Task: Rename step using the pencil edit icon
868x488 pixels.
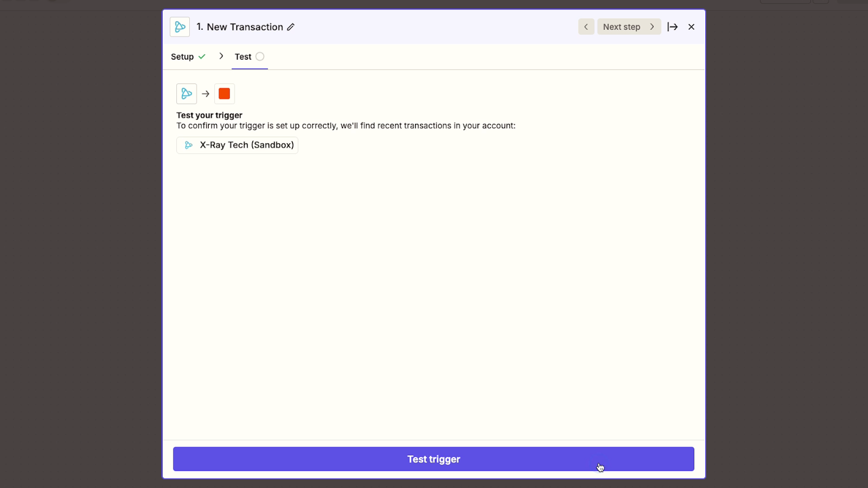Action: [291, 27]
